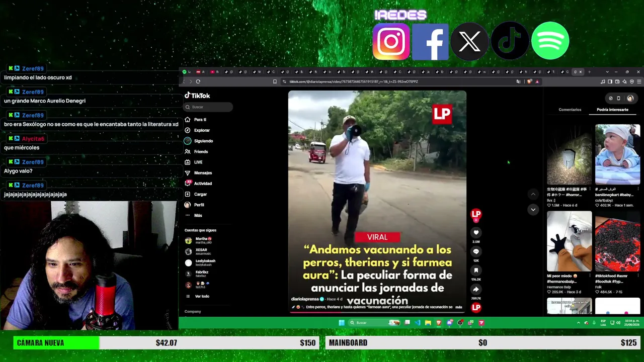Screen dimensions: 644x362
Task: Bookmark the page in address bar
Action: tap(275, 81)
